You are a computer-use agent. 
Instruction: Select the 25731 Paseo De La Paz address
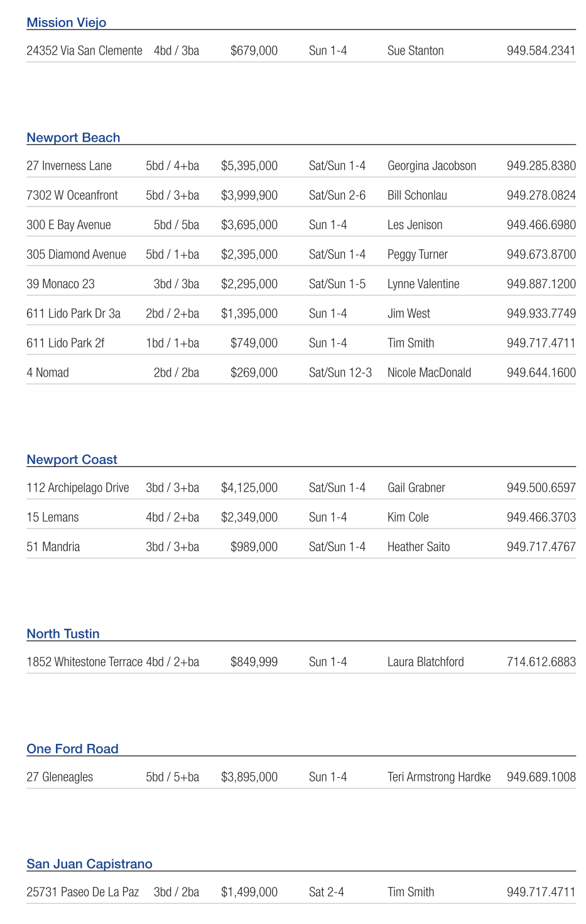82,892
